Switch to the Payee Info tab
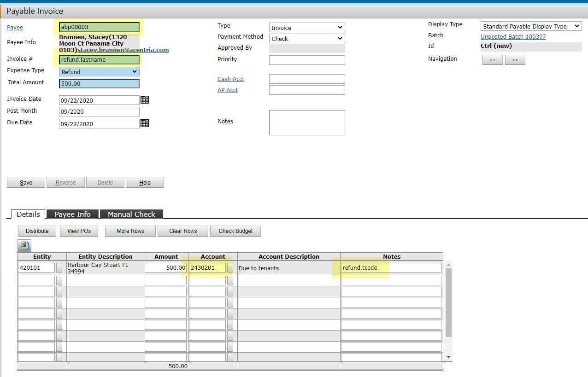The width and height of the screenshot is (588, 377). point(73,214)
